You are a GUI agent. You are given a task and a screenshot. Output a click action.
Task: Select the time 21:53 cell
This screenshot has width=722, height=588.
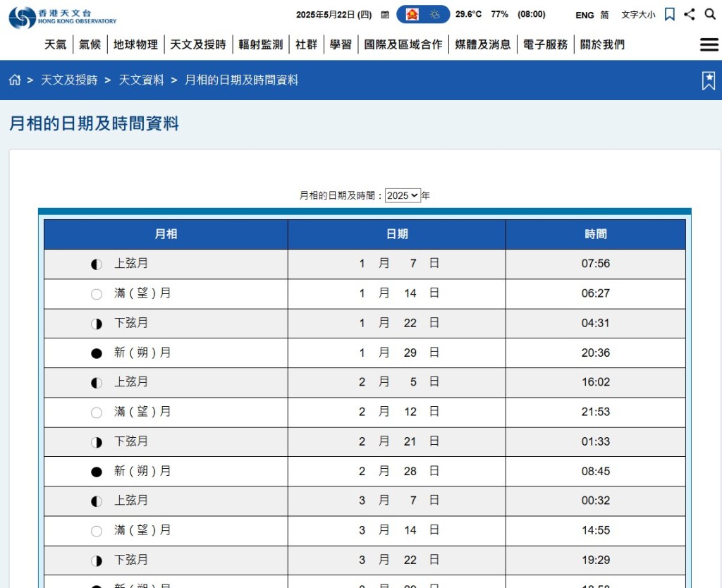click(x=595, y=412)
